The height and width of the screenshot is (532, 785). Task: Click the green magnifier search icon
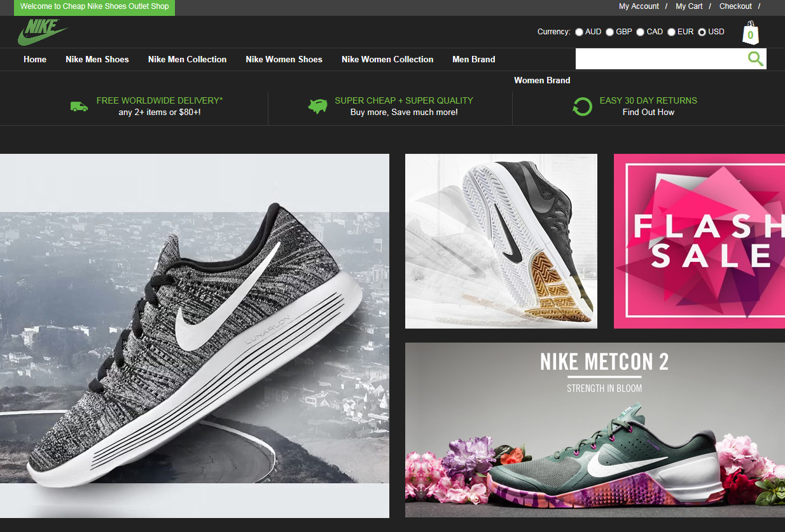pos(756,59)
